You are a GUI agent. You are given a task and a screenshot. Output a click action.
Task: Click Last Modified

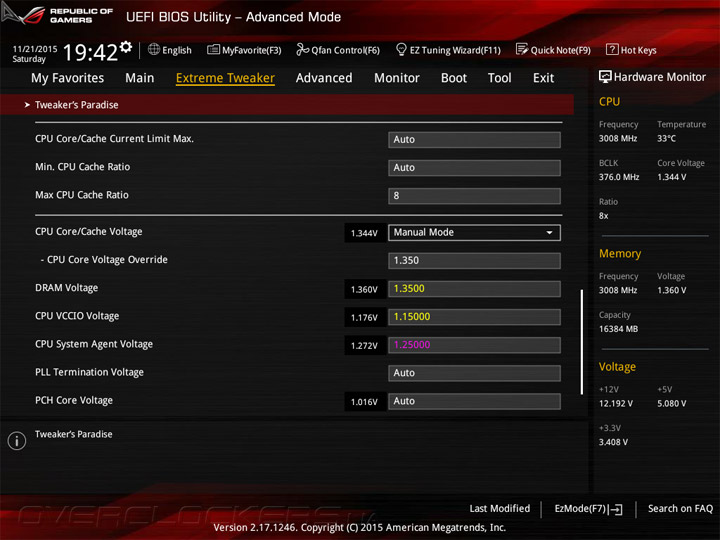(x=500, y=508)
